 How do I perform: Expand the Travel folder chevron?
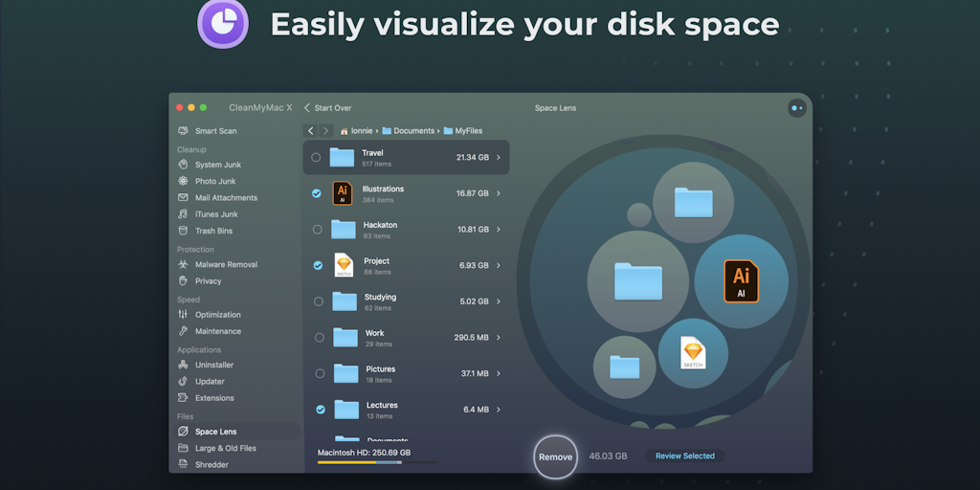tap(498, 158)
